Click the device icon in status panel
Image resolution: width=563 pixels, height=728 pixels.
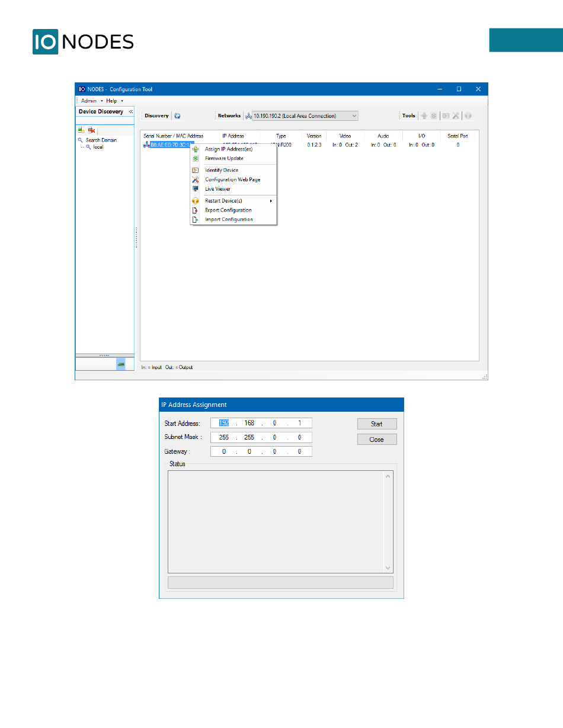point(121,364)
